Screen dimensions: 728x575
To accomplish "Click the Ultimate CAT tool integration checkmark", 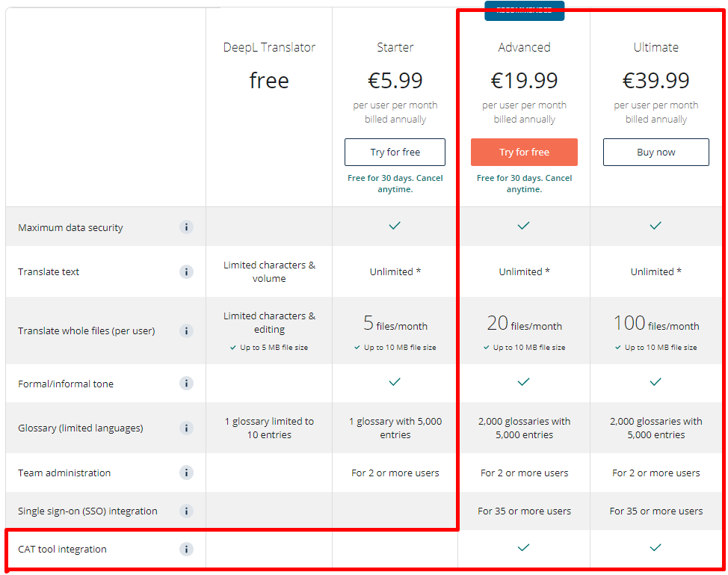I will tap(655, 548).
